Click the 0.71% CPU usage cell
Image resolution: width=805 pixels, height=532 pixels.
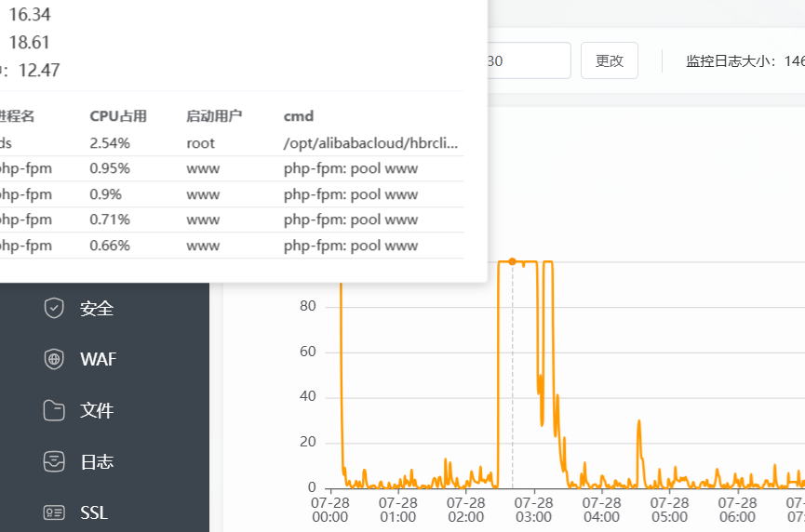point(110,219)
